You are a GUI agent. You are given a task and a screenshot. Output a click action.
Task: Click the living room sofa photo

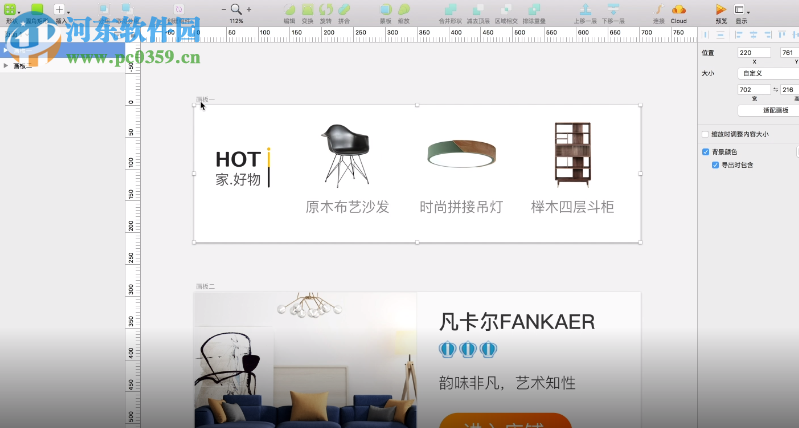click(305, 360)
